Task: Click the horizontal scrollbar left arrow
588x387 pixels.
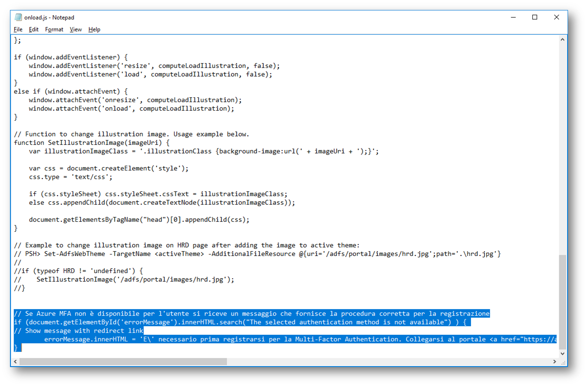Action: 16,362
